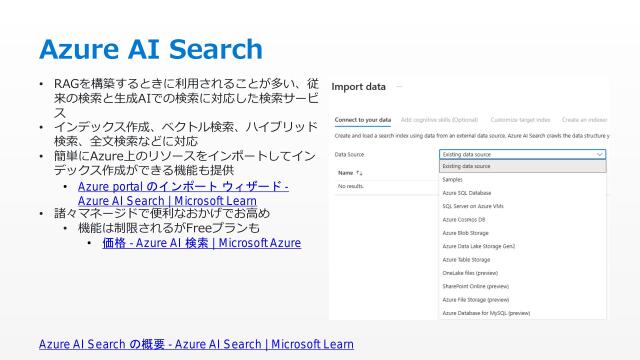The image size is (640, 360).
Task: Choose Azure File Storage (preview) option
Action: 476,300
